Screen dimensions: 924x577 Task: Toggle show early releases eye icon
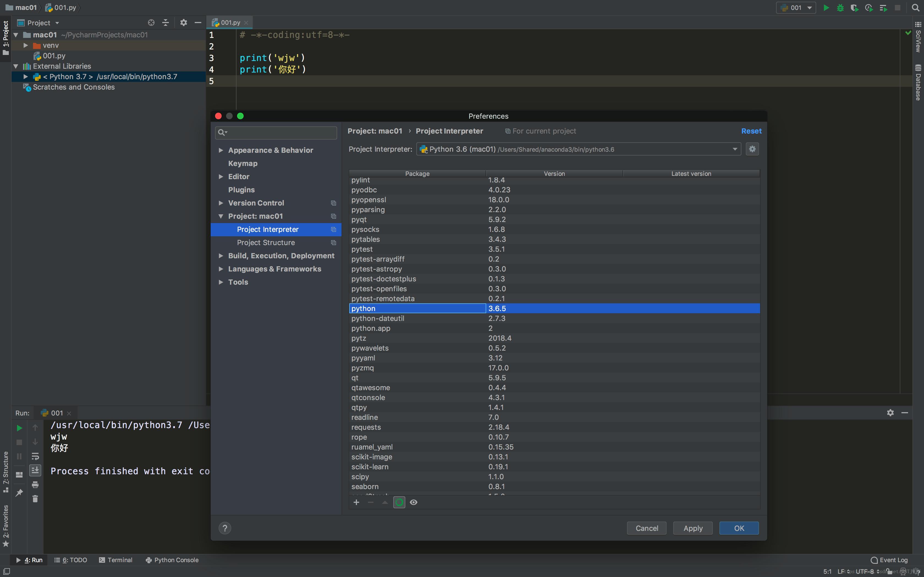(414, 502)
